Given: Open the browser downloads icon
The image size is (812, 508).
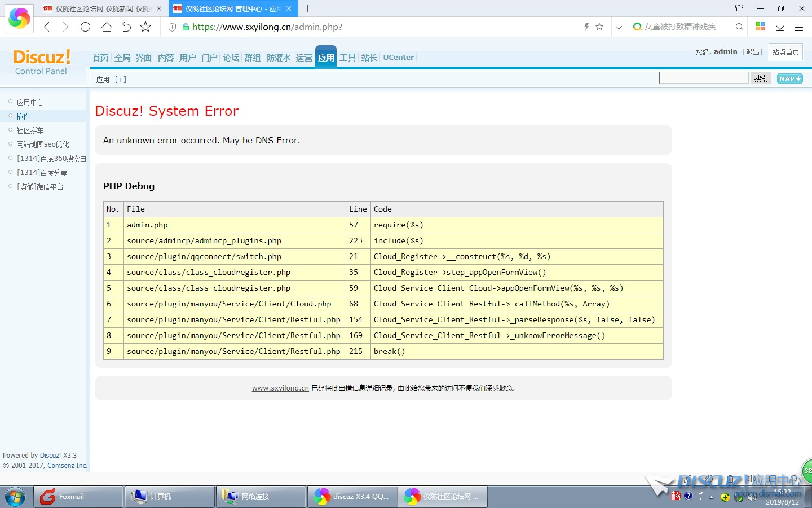Looking at the screenshot, I should click(780, 27).
